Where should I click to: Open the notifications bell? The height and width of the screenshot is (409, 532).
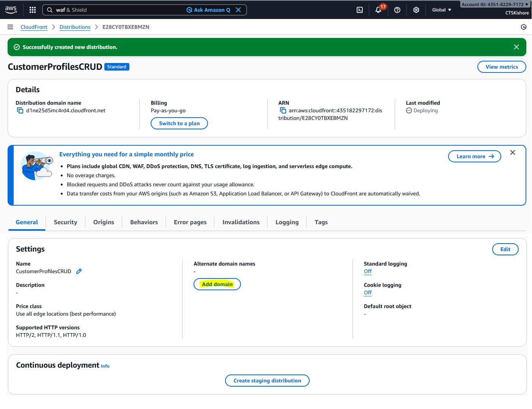point(378,10)
